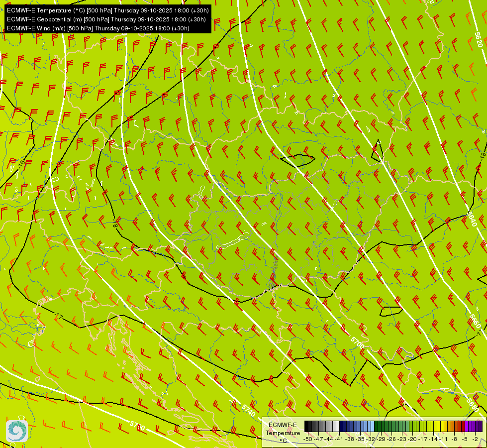Select the -23 tick label in the legend
Image resolution: width=487 pixels, height=448 pixels.
coord(402,440)
